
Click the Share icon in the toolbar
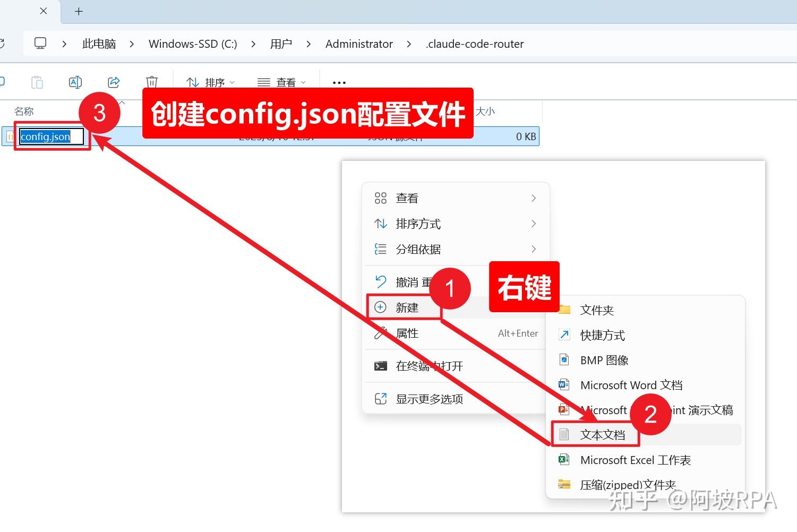pos(113,82)
